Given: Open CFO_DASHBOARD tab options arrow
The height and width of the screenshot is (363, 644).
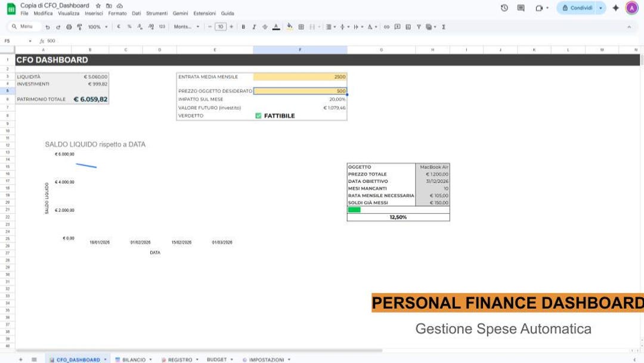Looking at the screenshot, I should pos(105,359).
